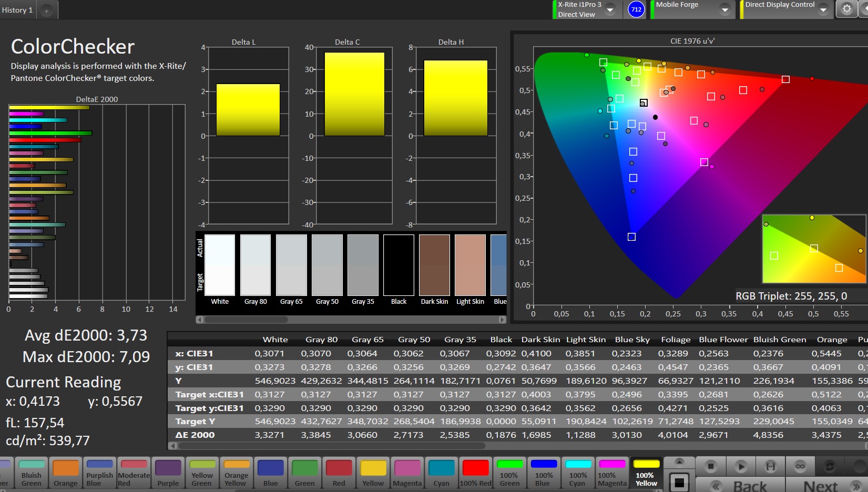Select the 100% Blue swatch
Screen dimensions: 868x492
pos(544,473)
